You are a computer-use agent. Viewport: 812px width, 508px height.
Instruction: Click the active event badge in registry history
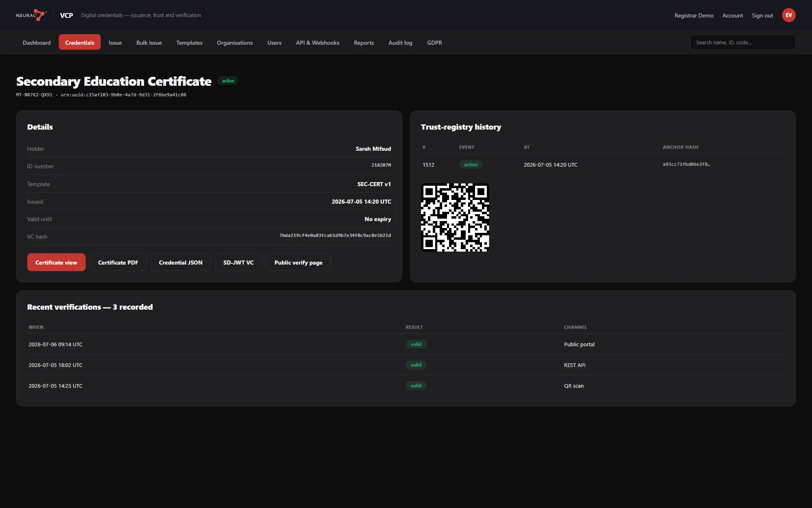[471, 164]
